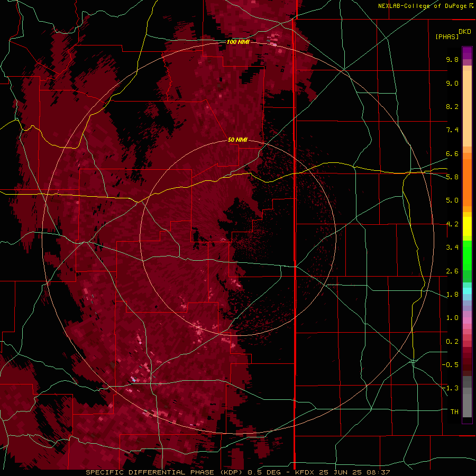Select the 0.2 value on the color scale
This screenshot has width=476, height=476.
[x=452, y=342]
